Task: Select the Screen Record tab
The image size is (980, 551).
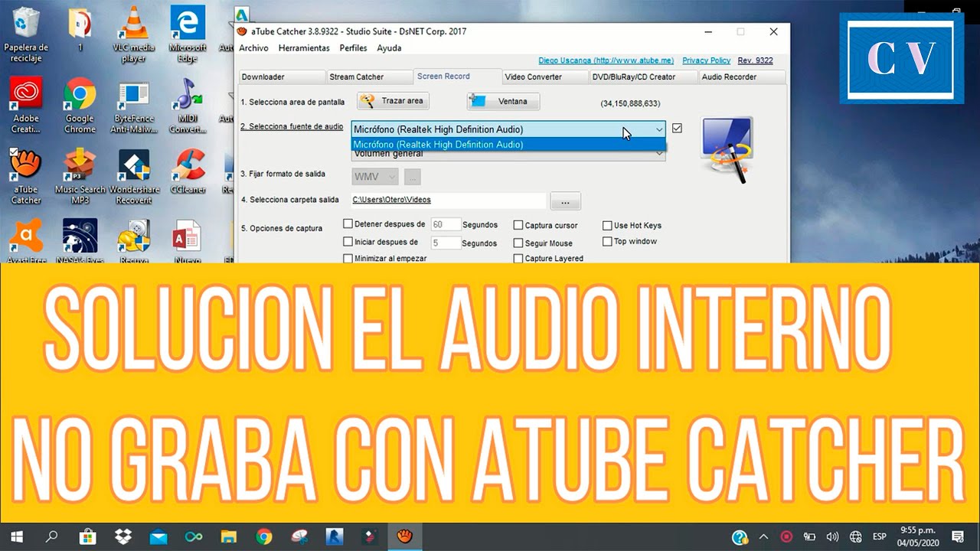Action: coord(457,77)
